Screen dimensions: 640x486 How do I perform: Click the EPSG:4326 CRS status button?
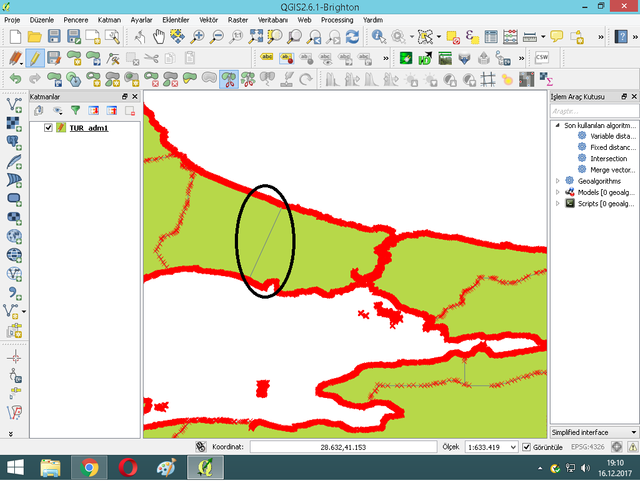pos(587,447)
